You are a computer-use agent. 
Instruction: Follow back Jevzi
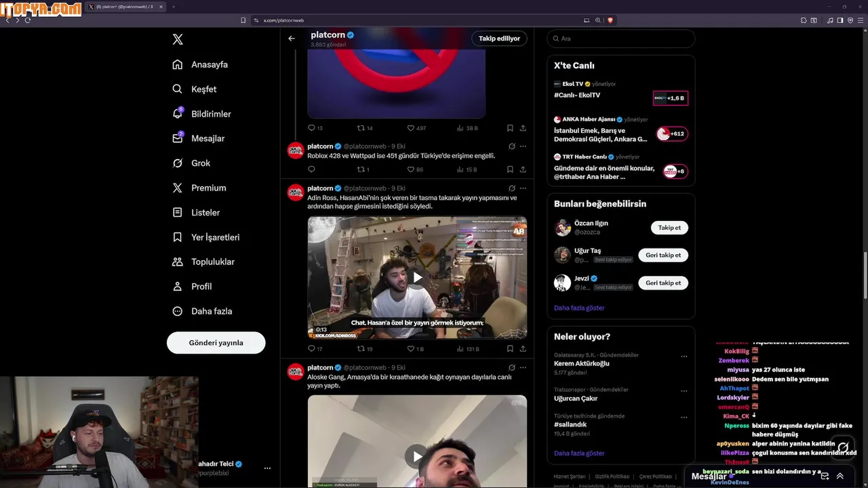pyautogui.click(x=663, y=283)
